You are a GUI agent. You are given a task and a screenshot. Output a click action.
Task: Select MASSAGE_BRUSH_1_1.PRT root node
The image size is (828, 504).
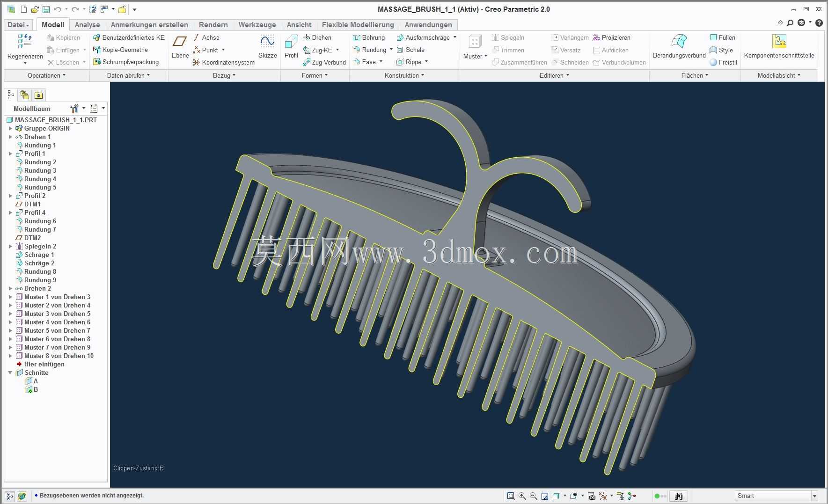[x=51, y=120]
